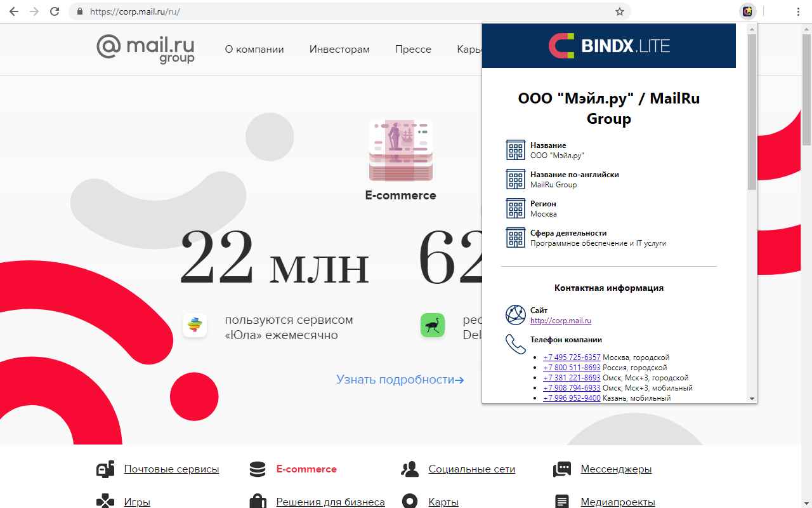Click the lock icon in the address bar
Screen dimensions: 812x508
80,11
